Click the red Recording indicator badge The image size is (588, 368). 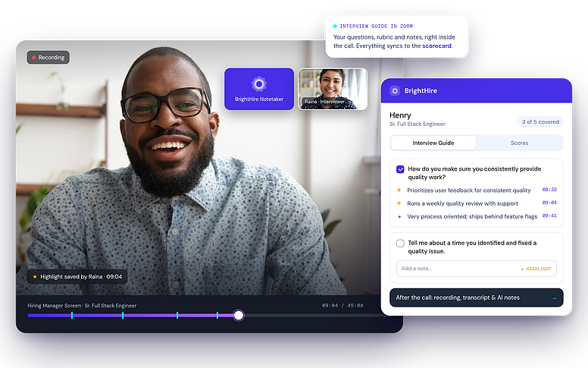coord(48,58)
